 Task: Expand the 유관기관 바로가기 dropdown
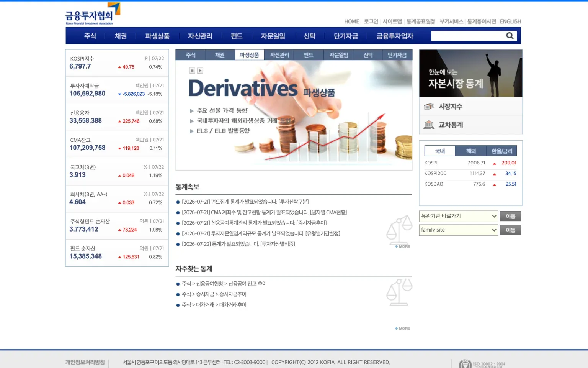[x=459, y=216]
